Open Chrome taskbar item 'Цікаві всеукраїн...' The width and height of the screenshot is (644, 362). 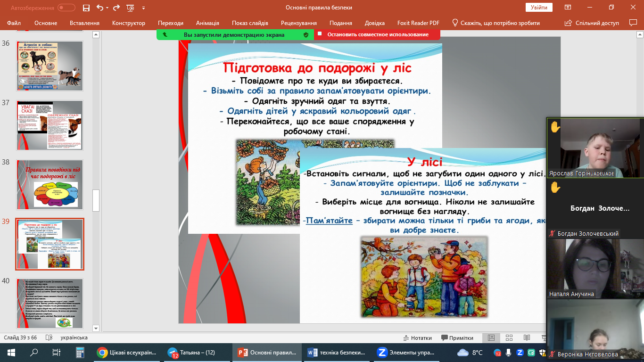(x=126, y=352)
